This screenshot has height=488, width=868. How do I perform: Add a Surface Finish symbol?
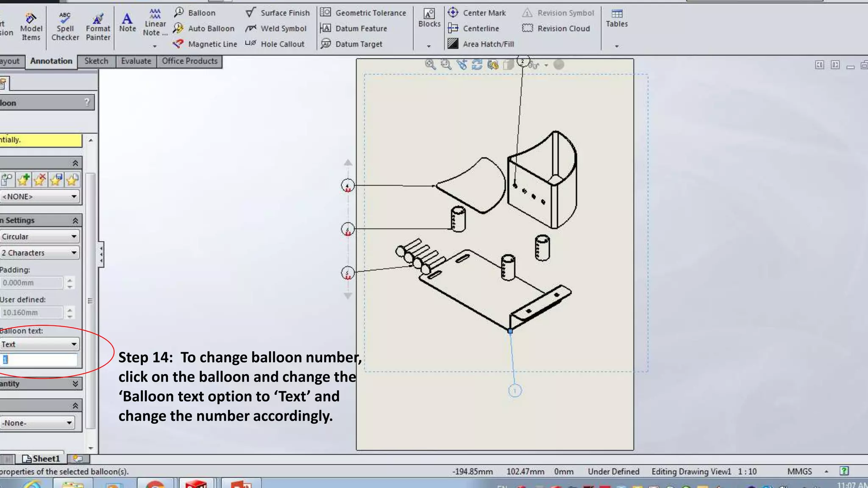coord(278,13)
